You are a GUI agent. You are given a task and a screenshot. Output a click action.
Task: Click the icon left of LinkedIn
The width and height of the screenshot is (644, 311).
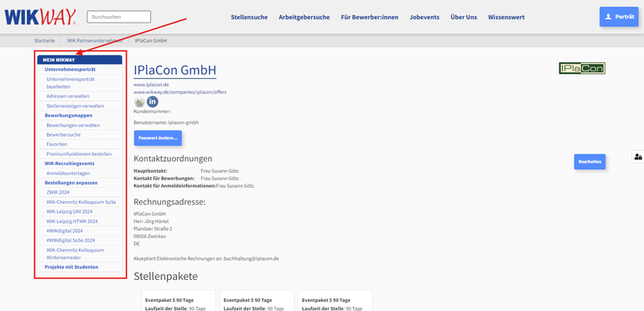pyautogui.click(x=140, y=101)
